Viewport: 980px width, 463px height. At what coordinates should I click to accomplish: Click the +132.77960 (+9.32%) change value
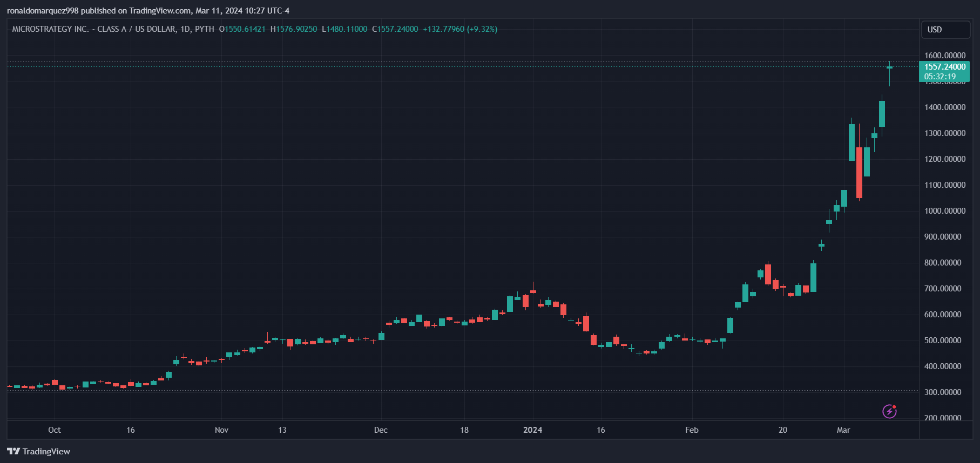[460, 29]
